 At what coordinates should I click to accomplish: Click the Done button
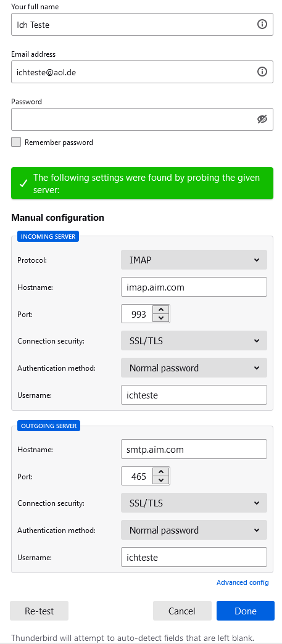coord(246,611)
